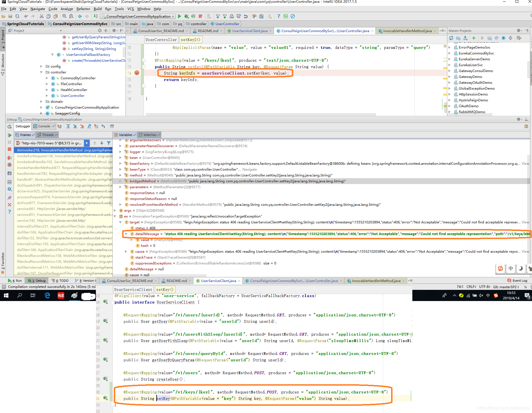Switch to InvocableHandlerMethod.java editor tab
Viewport: 532px width, 413px height.
pyautogui.click(x=407, y=31)
